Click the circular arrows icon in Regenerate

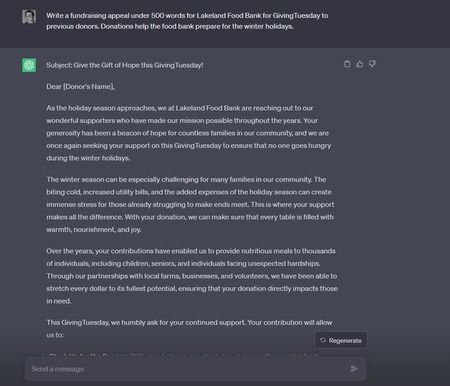[x=323, y=340]
